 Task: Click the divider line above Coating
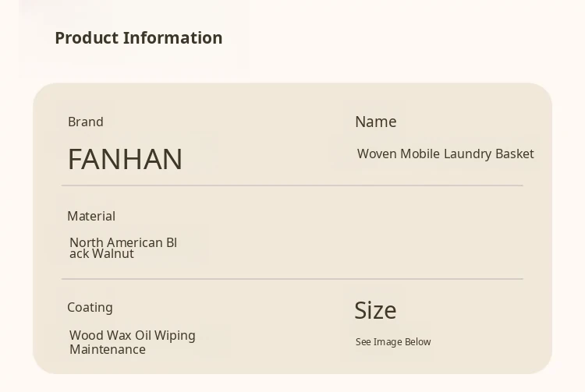coord(292,278)
